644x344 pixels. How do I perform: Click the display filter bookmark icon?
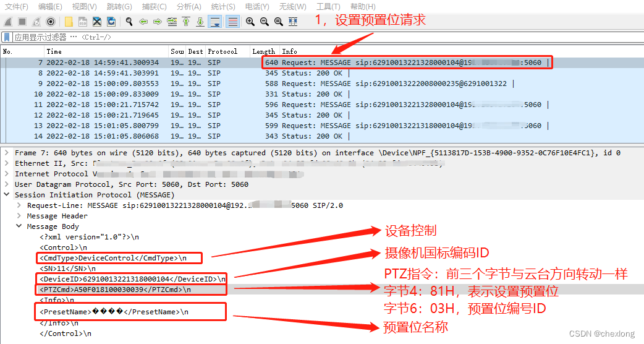(x=7, y=37)
